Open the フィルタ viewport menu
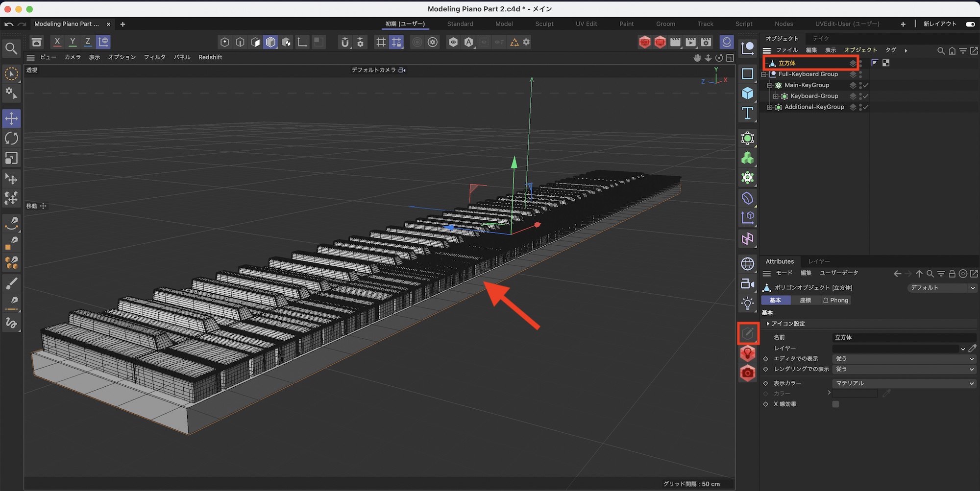This screenshot has width=980, height=491. [x=154, y=57]
